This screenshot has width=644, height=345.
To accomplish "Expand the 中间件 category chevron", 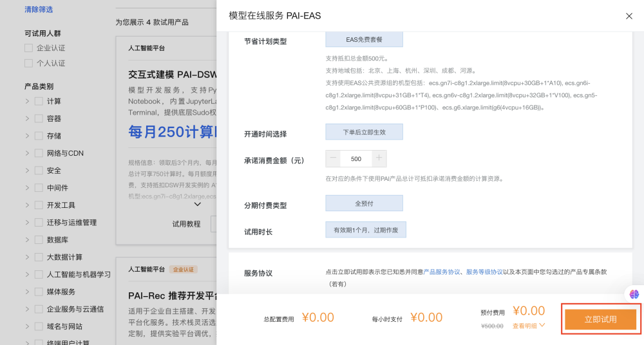I will click(x=27, y=188).
